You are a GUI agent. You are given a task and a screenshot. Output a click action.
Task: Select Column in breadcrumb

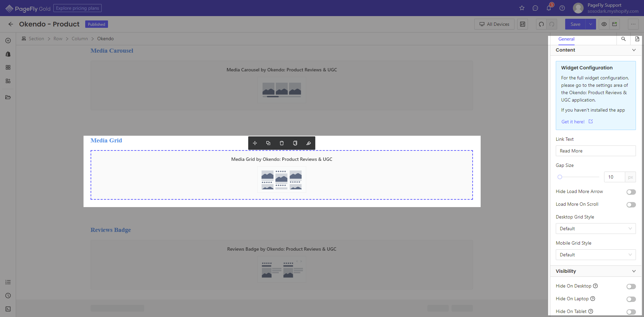pos(80,39)
